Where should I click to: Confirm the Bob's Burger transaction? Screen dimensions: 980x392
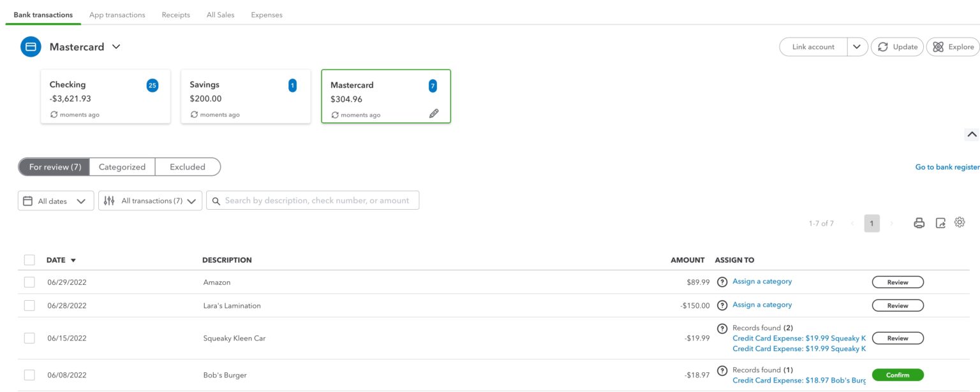pos(898,375)
